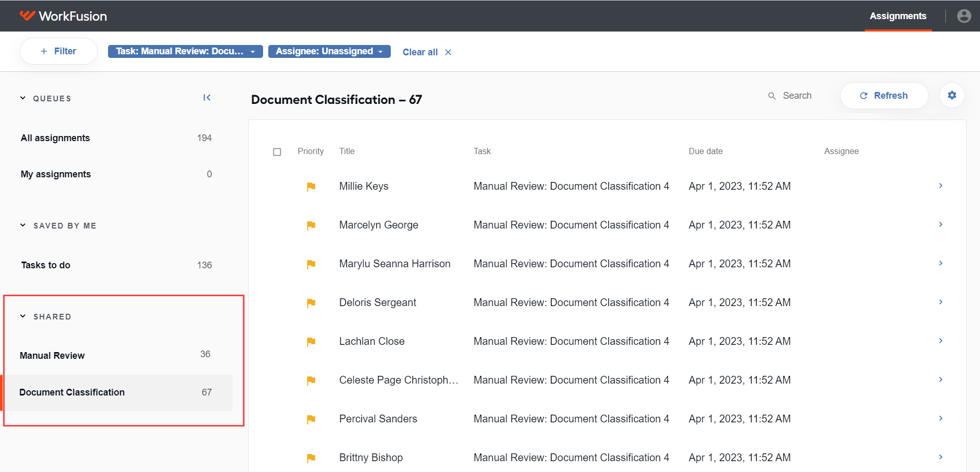Open the Celeste Page Christoph… assignment title

(x=399, y=380)
